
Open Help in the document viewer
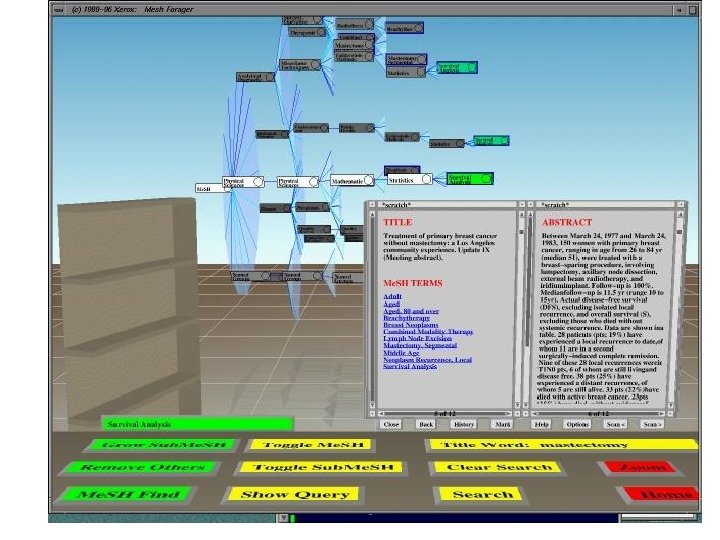click(x=541, y=424)
